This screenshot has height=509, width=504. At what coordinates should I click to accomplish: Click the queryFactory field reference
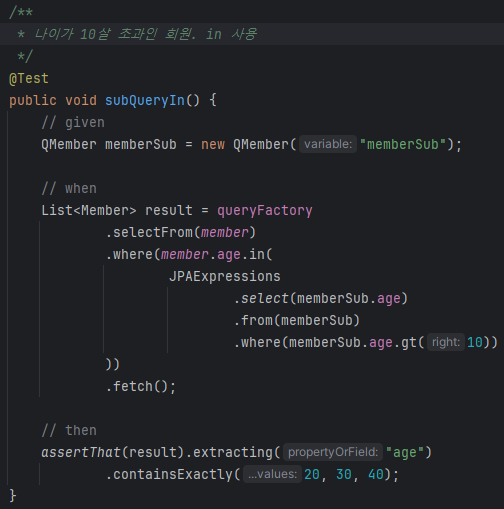tap(265, 211)
